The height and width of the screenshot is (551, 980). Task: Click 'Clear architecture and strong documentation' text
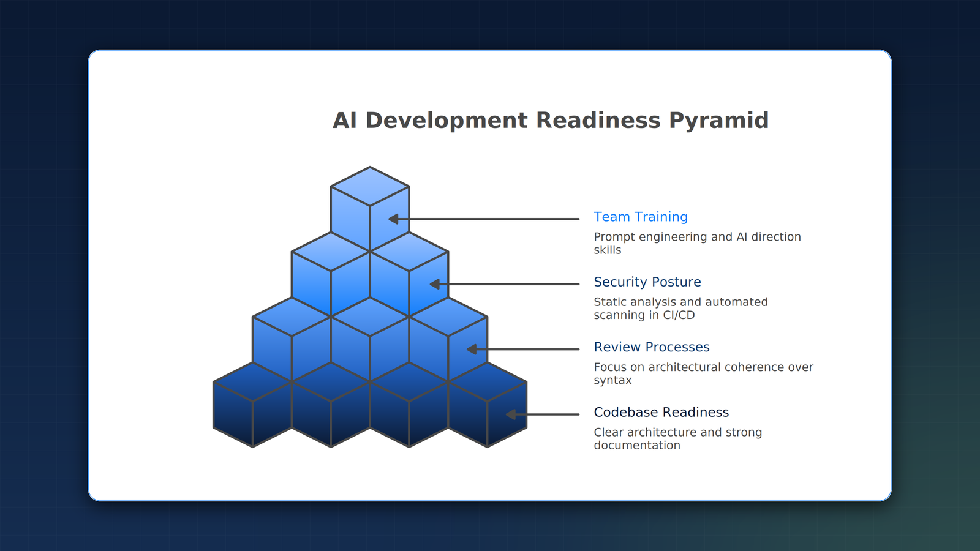pos(678,438)
